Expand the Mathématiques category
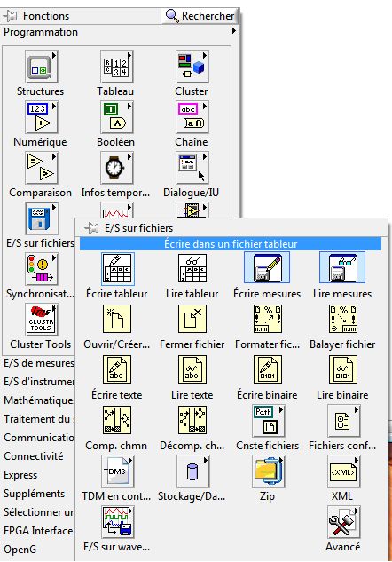This screenshot has width=392, height=562. 39,400
